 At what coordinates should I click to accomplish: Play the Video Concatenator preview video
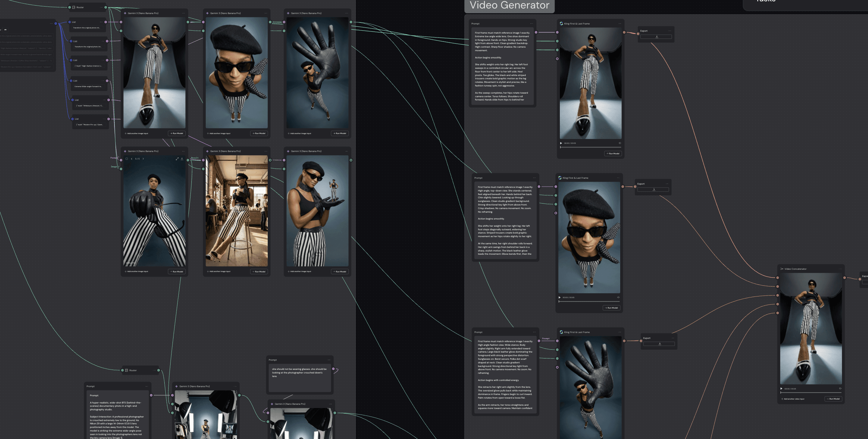[x=781, y=388]
